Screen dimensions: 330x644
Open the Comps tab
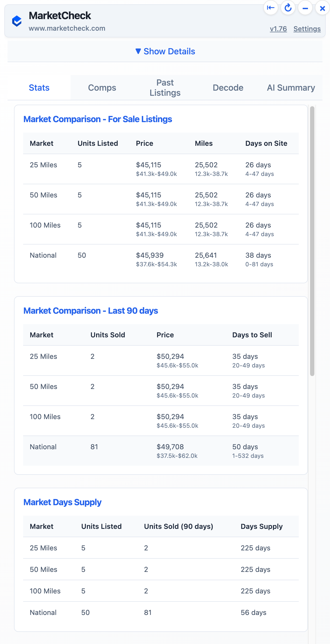tap(102, 88)
